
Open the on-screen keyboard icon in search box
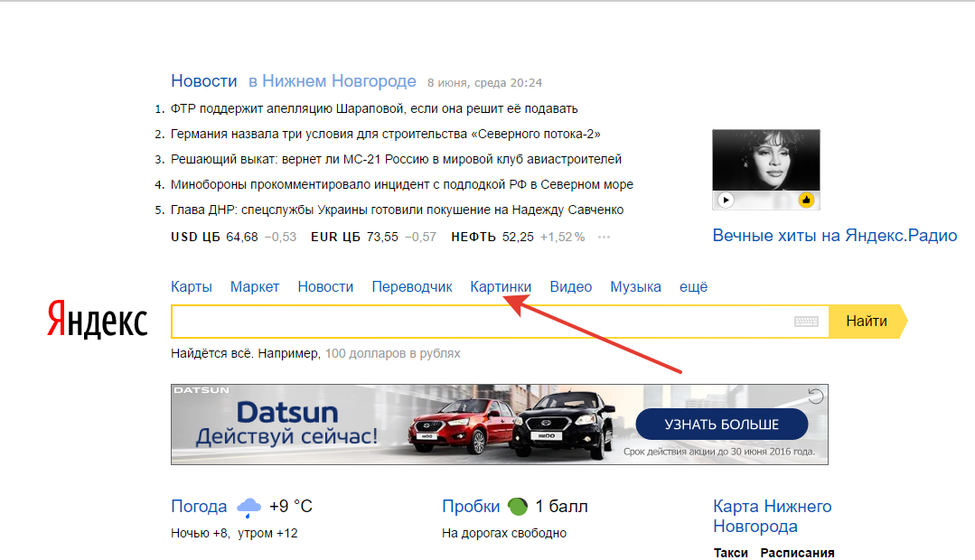pyautogui.click(x=807, y=322)
